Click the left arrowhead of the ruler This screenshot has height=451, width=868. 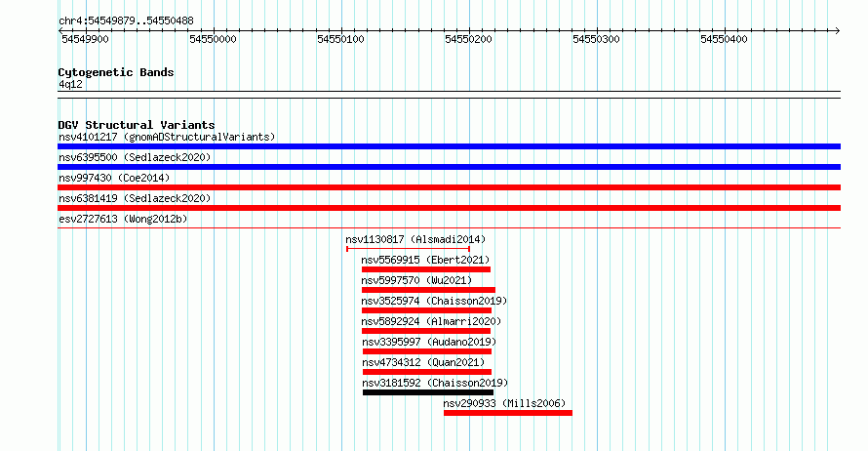click(x=60, y=31)
